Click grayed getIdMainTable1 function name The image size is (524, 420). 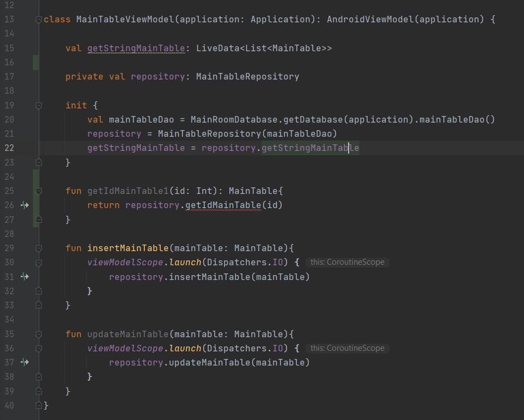(128, 191)
